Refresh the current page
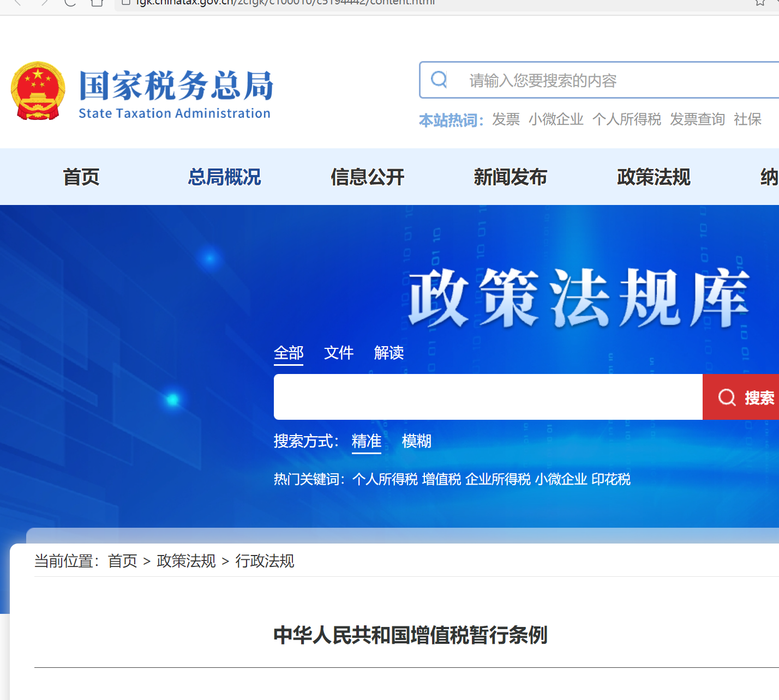Viewport: 779px width, 700px height. point(69,3)
